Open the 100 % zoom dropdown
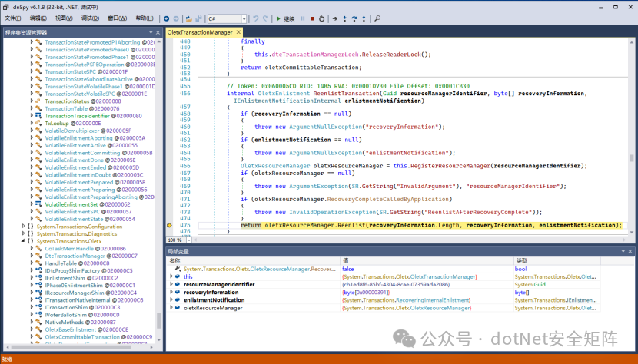 [x=189, y=240]
